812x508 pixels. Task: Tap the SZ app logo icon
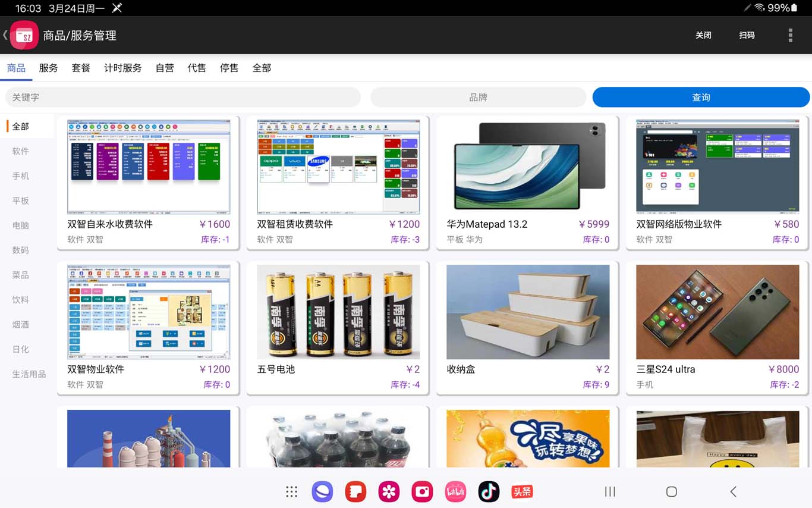tap(24, 36)
